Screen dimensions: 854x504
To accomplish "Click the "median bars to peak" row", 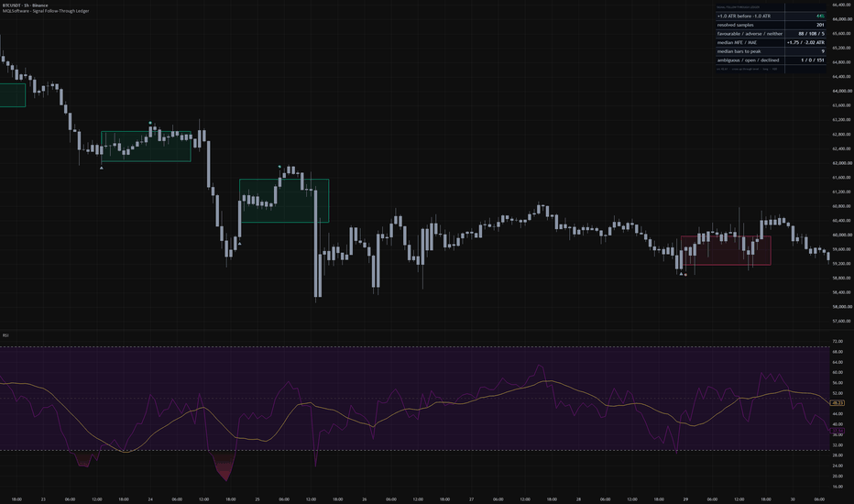I will click(771, 51).
